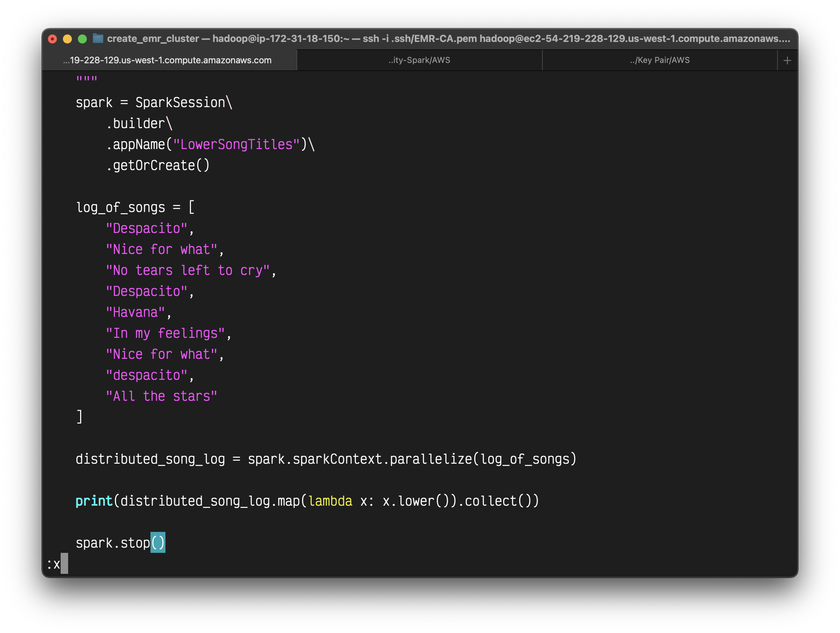Click the "All the stars" string

[161, 396]
